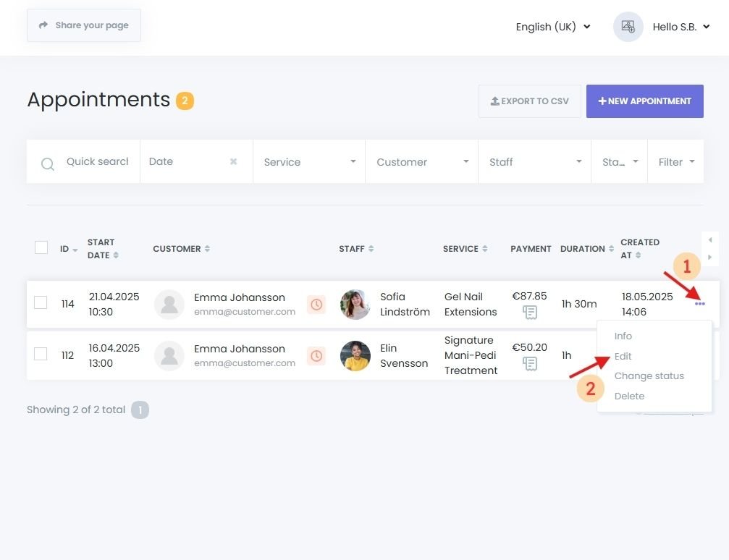
Task: Tick the checkbox for appointment 114
Action: [41, 302]
